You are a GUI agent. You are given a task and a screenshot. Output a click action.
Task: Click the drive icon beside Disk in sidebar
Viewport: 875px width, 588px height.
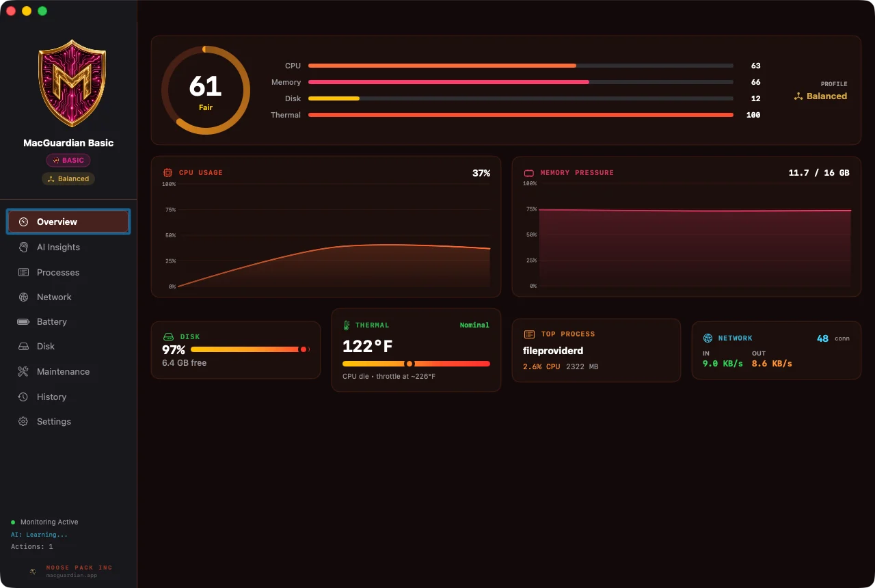[23, 346]
